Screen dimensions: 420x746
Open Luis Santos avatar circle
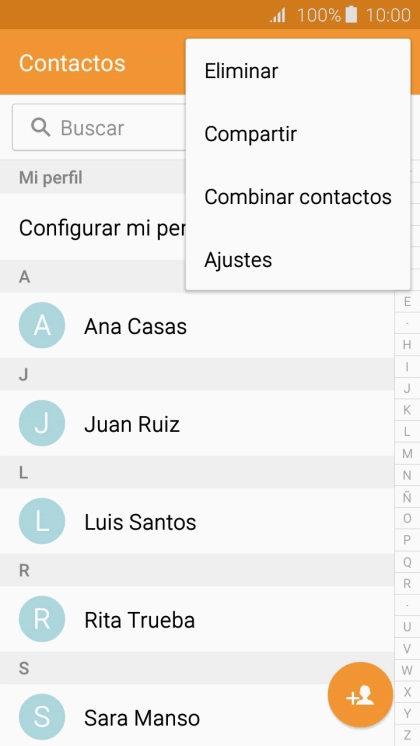pyautogui.click(x=42, y=521)
